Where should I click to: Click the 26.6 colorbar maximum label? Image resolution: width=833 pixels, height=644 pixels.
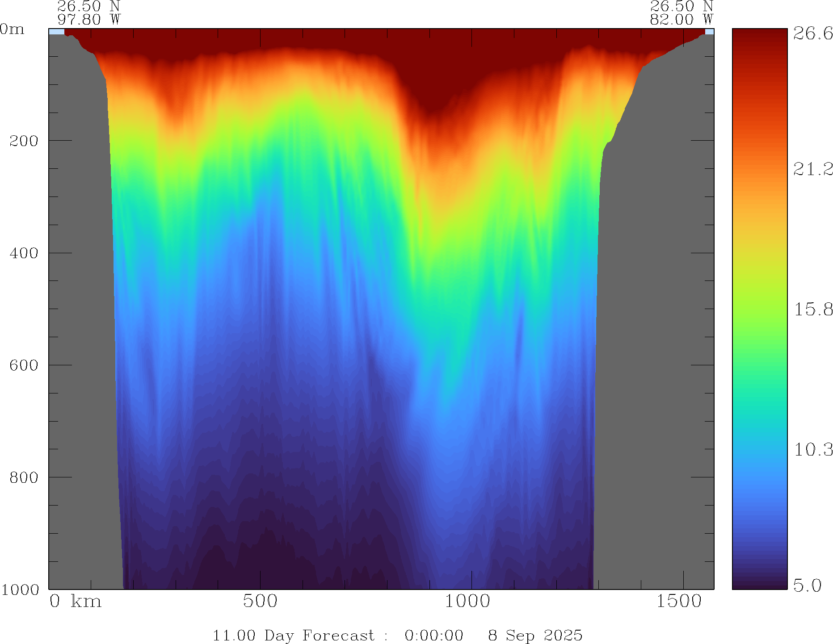[x=813, y=33]
